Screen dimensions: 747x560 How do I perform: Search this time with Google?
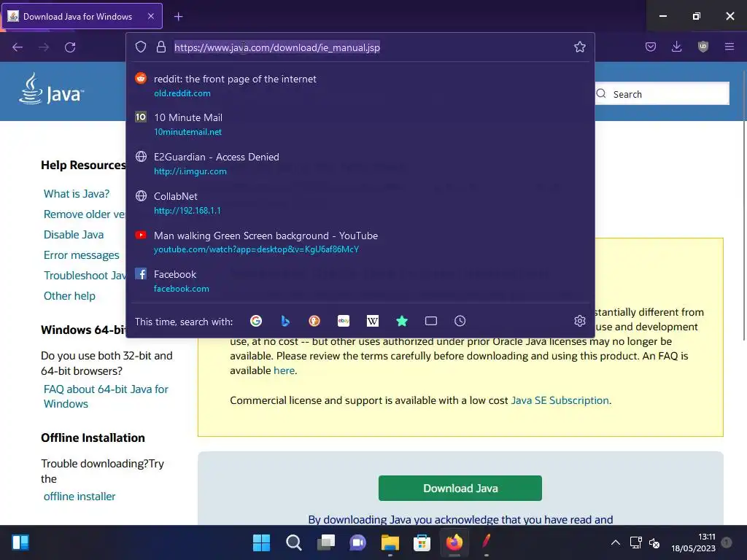256,321
